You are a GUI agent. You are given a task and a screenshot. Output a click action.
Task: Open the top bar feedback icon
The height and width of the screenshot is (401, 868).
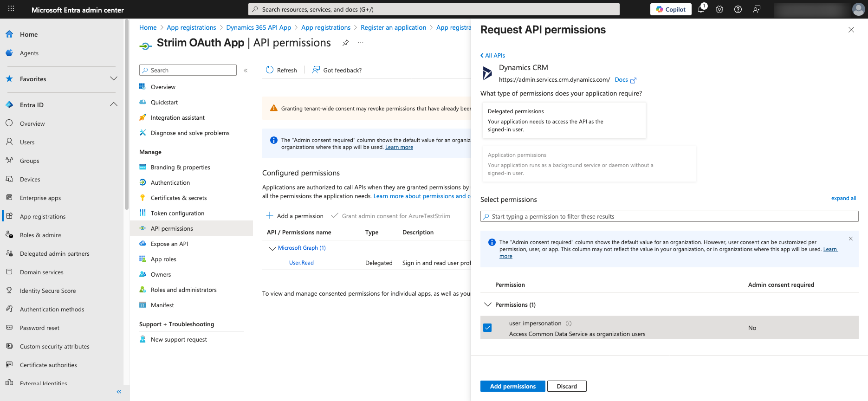click(x=757, y=9)
